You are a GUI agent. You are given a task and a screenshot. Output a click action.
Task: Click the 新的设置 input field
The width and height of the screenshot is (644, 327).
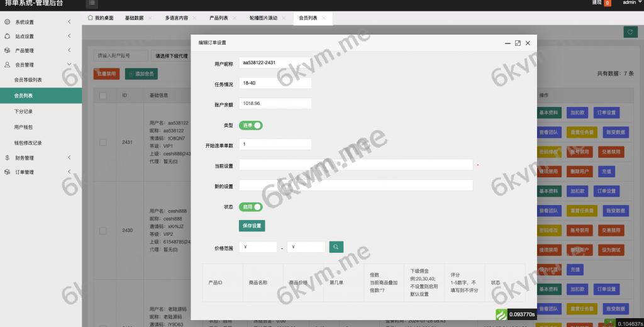pos(356,186)
